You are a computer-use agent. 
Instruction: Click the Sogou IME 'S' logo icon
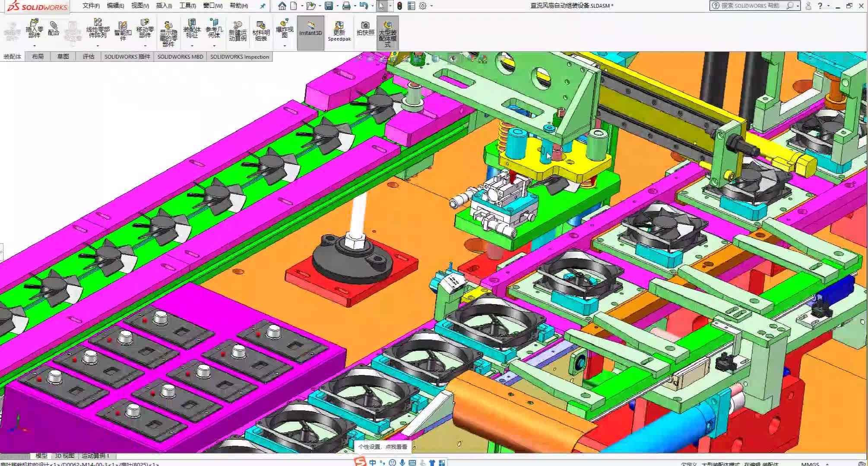[x=360, y=462]
